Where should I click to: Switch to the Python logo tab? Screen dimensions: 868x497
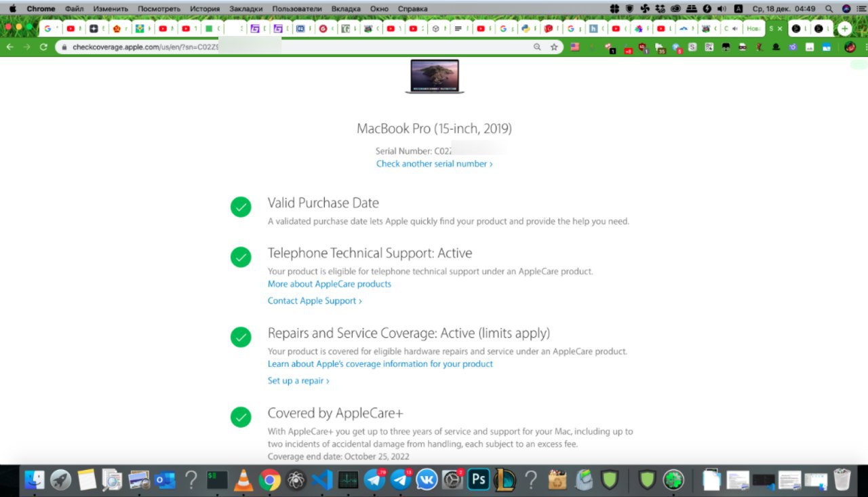pyautogui.click(x=529, y=28)
